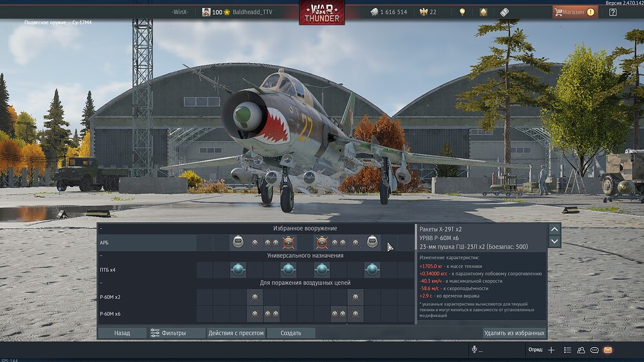
Task: Open the chat bubble icon
Action: point(594,350)
